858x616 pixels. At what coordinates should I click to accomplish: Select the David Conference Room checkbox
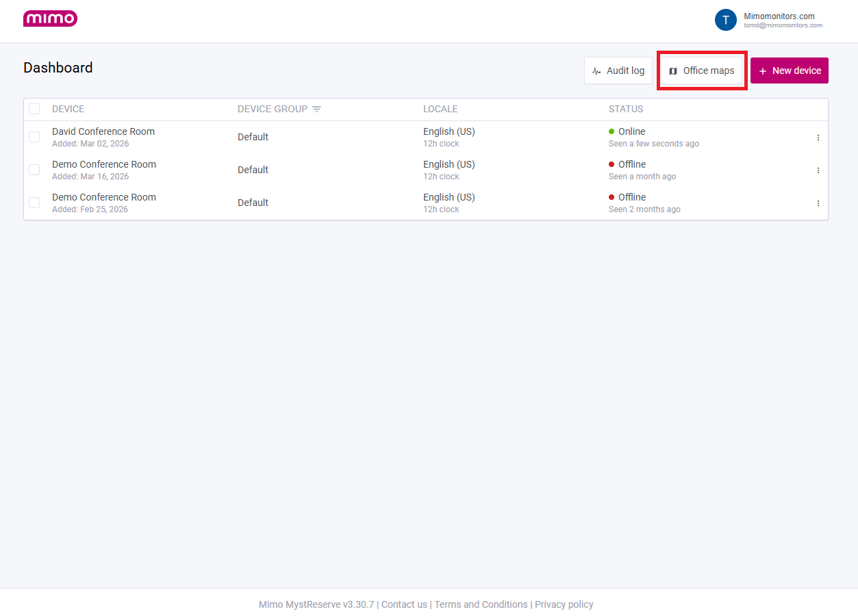[x=34, y=137]
